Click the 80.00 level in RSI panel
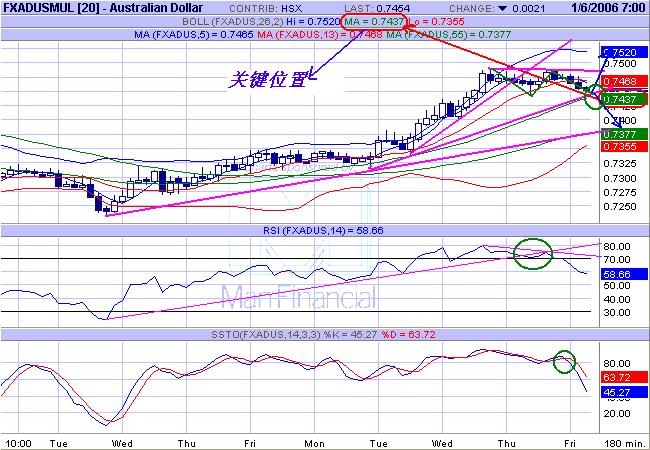 617,247
